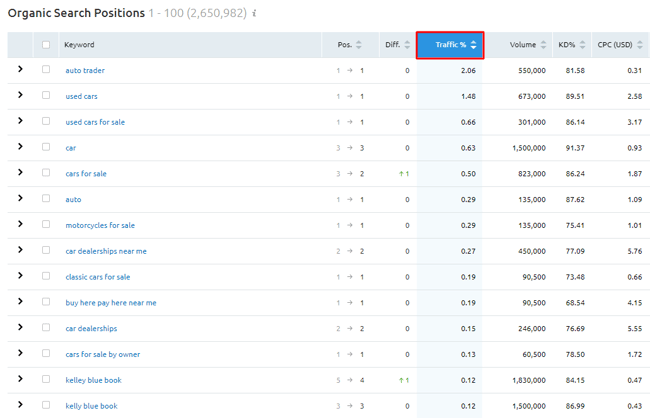Open the motorcycles for sale keyword link

(100, 226)
